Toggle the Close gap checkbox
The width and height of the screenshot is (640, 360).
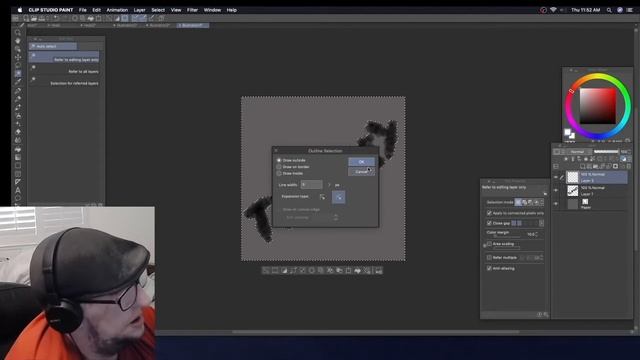(489, 223)
